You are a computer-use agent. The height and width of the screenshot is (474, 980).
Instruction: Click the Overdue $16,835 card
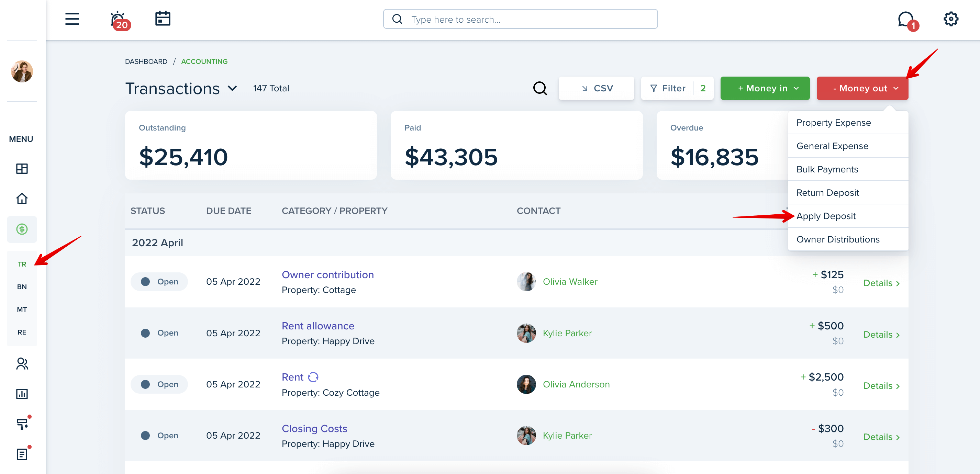click(x=722, y=145)
